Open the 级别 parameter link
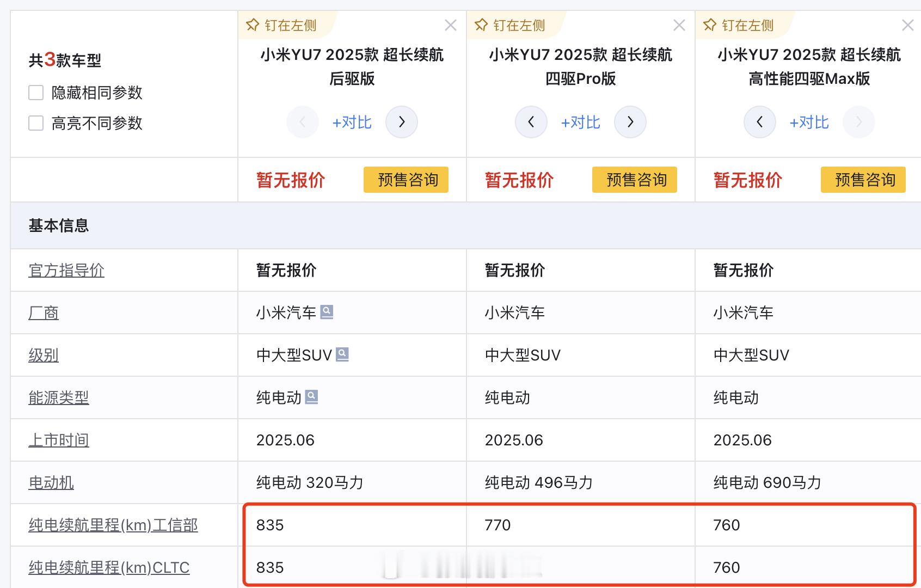 point(44,355)
